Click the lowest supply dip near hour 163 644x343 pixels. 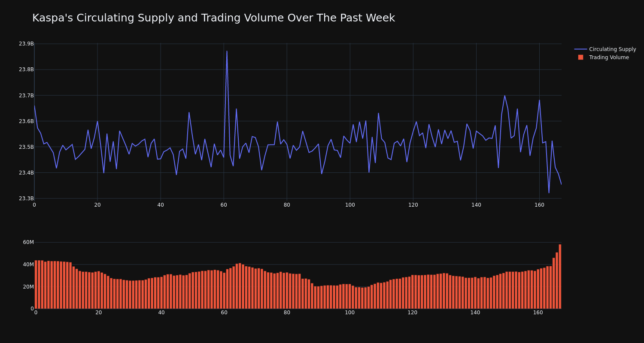[x=549, y=193]
